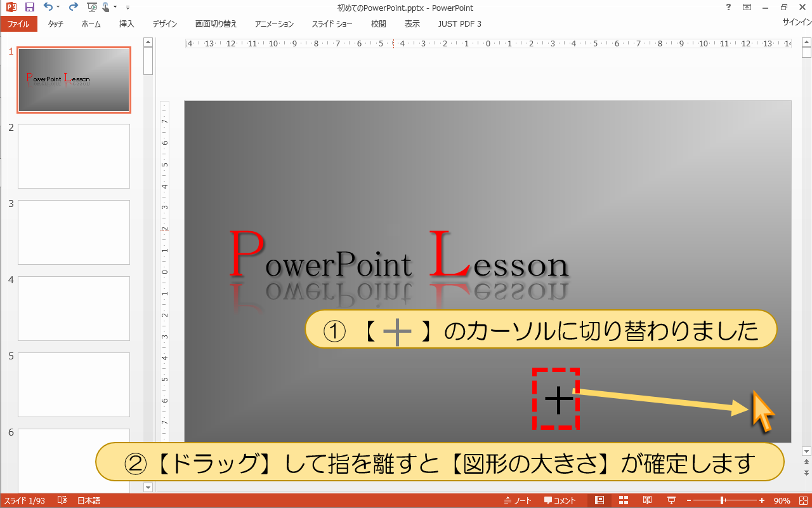The image size is (812, 508).
Task: Open Ribbon Display Options icon
Action: tap(747, 7)
